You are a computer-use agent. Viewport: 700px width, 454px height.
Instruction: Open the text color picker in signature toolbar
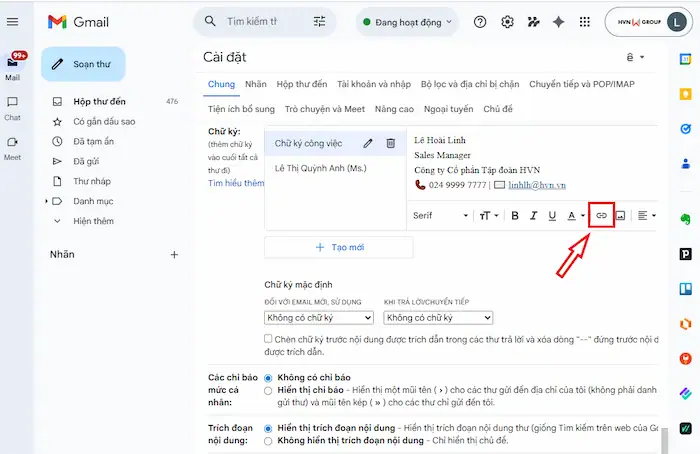coord(576,215)
